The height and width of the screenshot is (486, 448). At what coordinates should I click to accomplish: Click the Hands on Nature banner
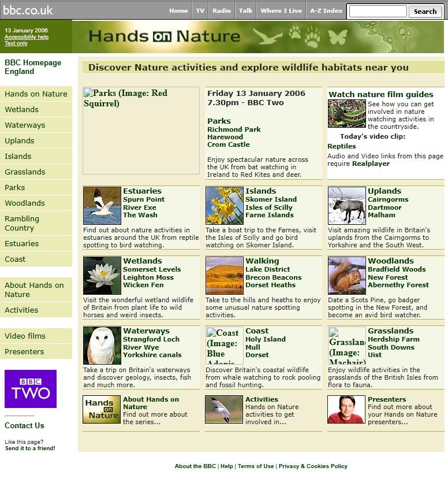(x=258, y=36)
